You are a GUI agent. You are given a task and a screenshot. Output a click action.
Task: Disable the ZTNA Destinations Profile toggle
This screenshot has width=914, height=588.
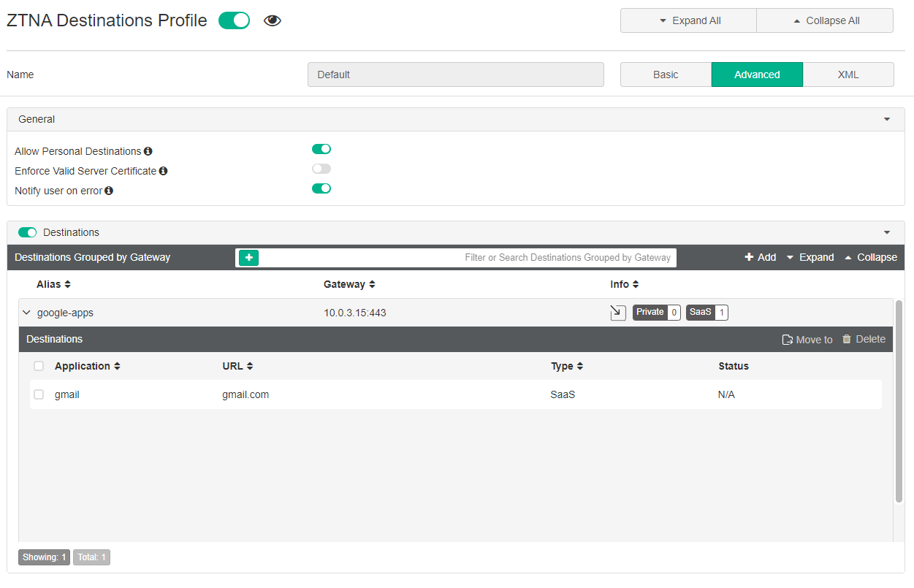(234, 20)
